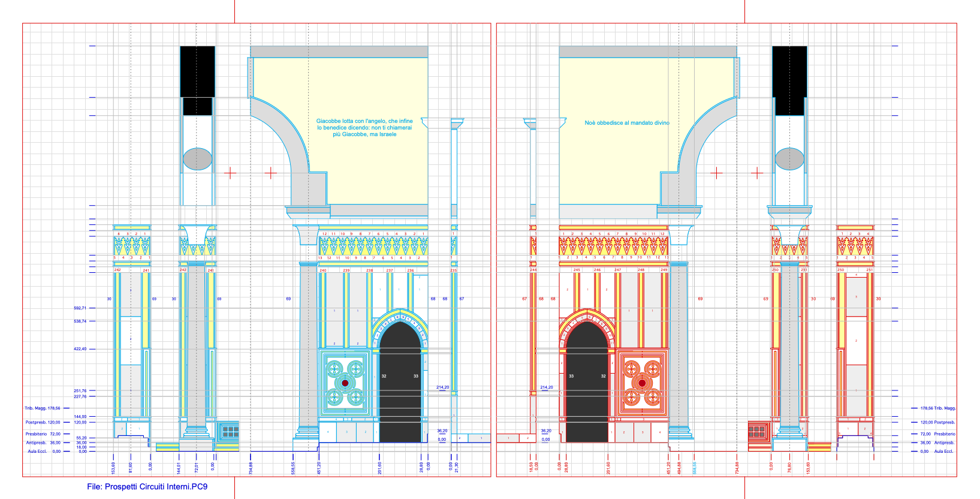Select panel number 236 in blue elevation

point(411,270)
